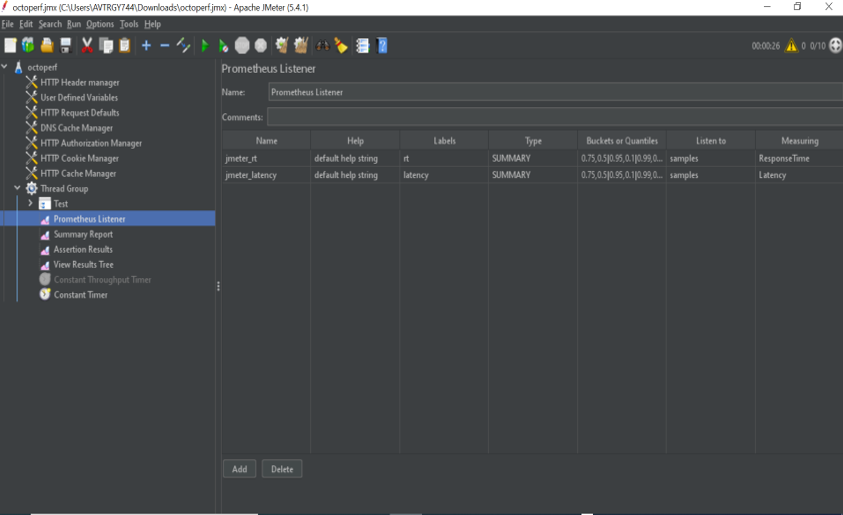Select Prometheus Listener tree node

(x=89, y=219)
